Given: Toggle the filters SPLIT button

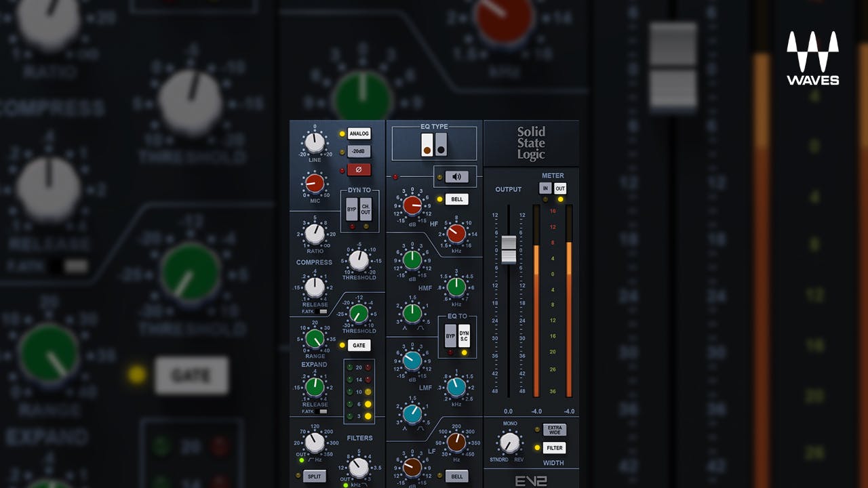Looking at the screenshot, I should coord(315,476).
